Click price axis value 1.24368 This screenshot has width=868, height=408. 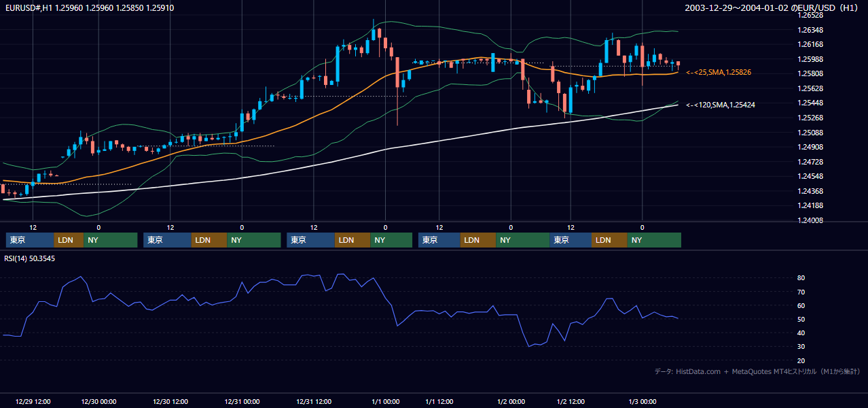coord(810,191)
